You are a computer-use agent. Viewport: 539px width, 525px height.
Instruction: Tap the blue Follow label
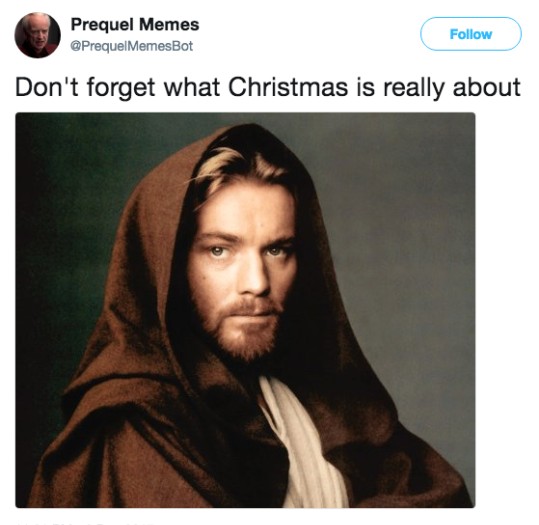[x=471, y=34]
